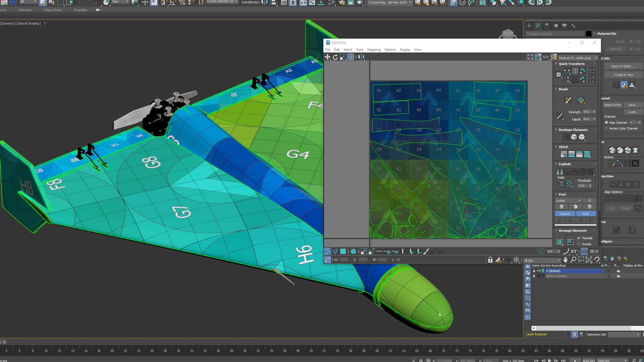Open the Display menu in Edit UVWs
Screen dimensions: 644x362
pos(405,50)
